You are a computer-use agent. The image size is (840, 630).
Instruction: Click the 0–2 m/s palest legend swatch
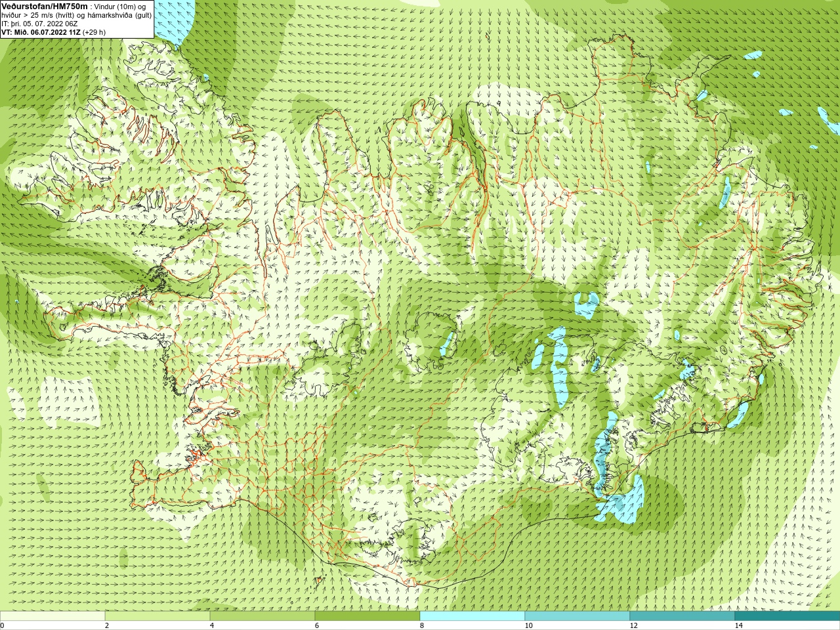(x=52, y=616)
